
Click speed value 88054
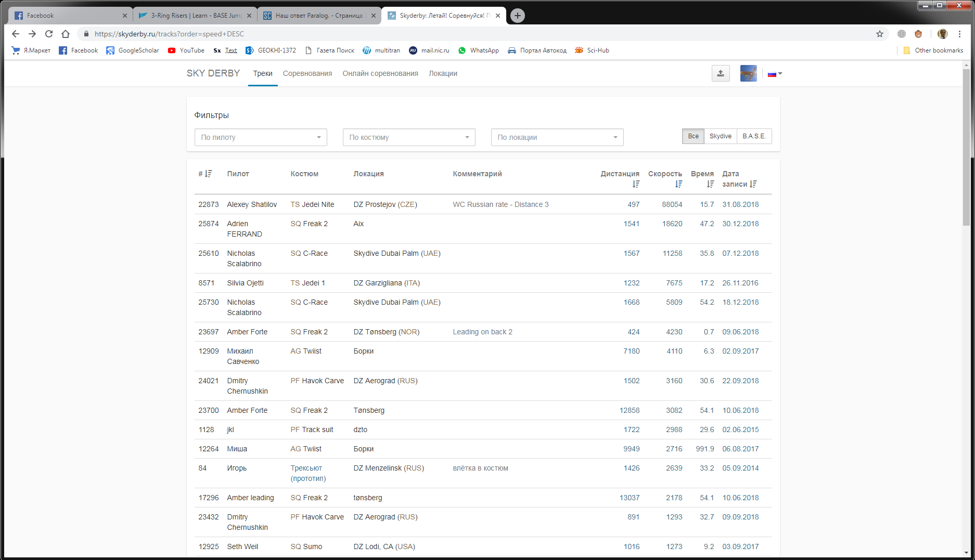pos(672,204)
